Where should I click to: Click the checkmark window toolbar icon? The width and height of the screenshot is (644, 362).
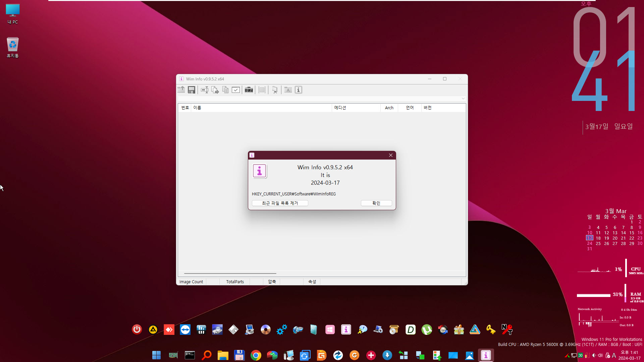pos(236,90)
